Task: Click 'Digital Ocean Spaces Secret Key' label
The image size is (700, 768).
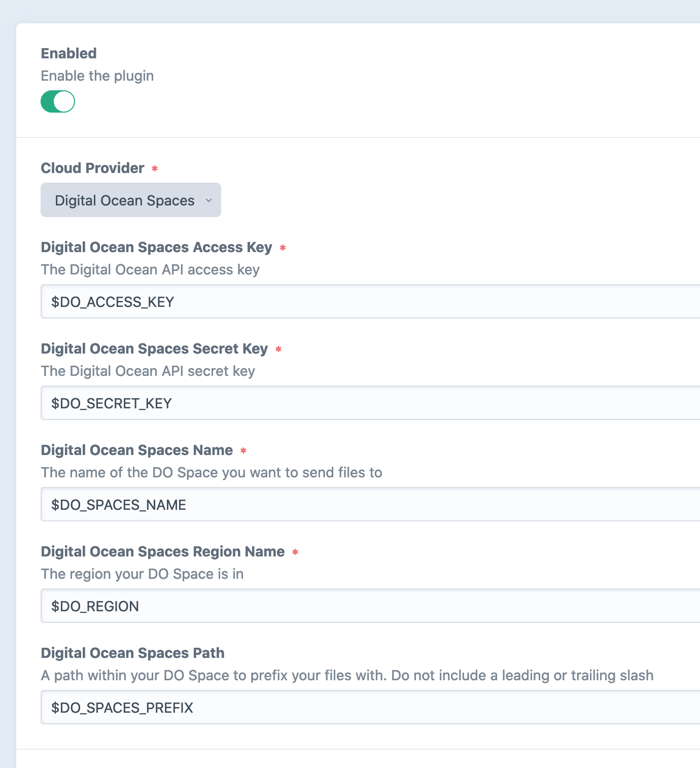Action: pos(154,349)
